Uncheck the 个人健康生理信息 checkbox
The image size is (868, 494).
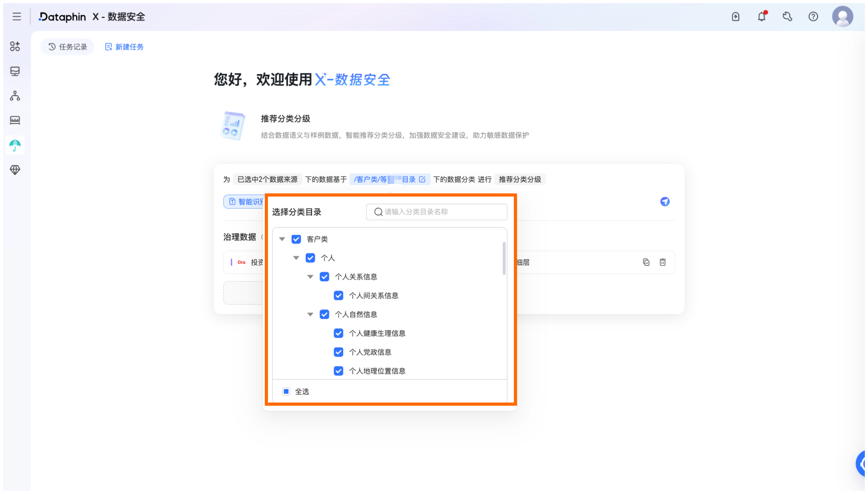pos(339,334)
